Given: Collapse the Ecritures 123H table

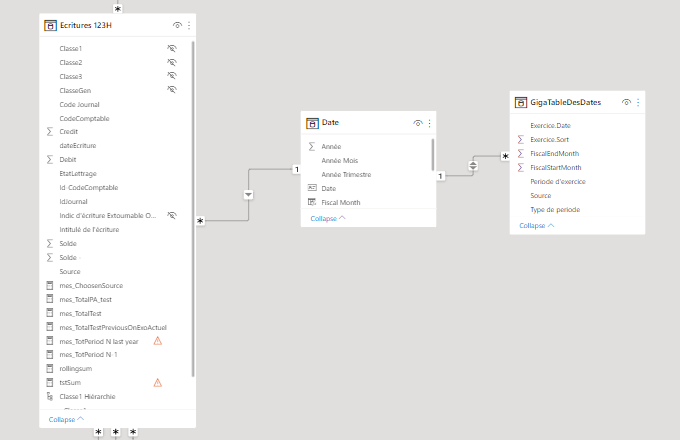Looking at the screenshot, I should 66,420.
